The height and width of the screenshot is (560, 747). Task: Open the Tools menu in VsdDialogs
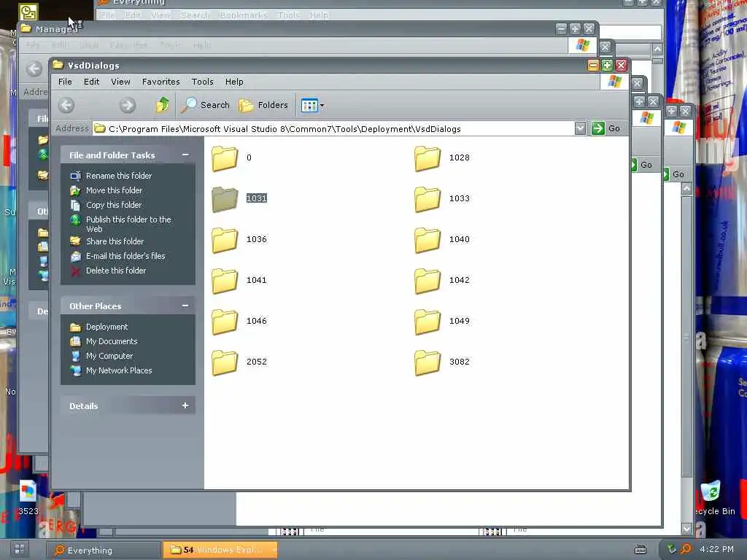click(x=203, y=82)
